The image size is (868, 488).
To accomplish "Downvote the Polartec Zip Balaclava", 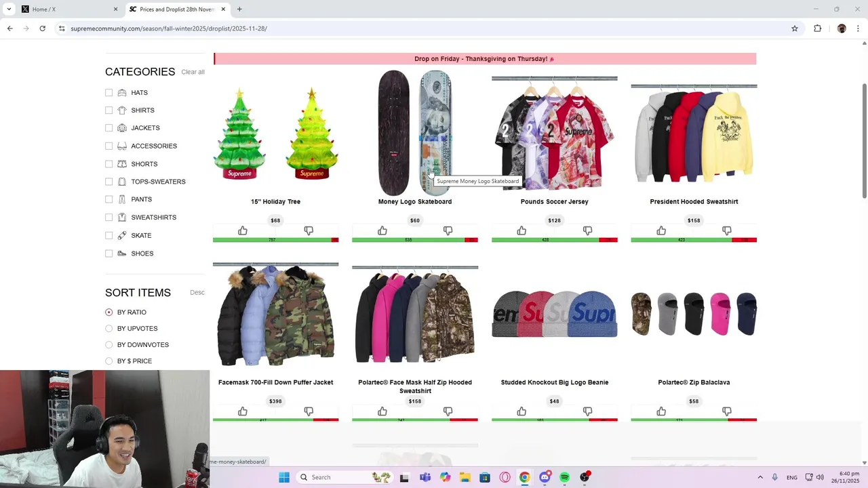I will pos(727,411).
